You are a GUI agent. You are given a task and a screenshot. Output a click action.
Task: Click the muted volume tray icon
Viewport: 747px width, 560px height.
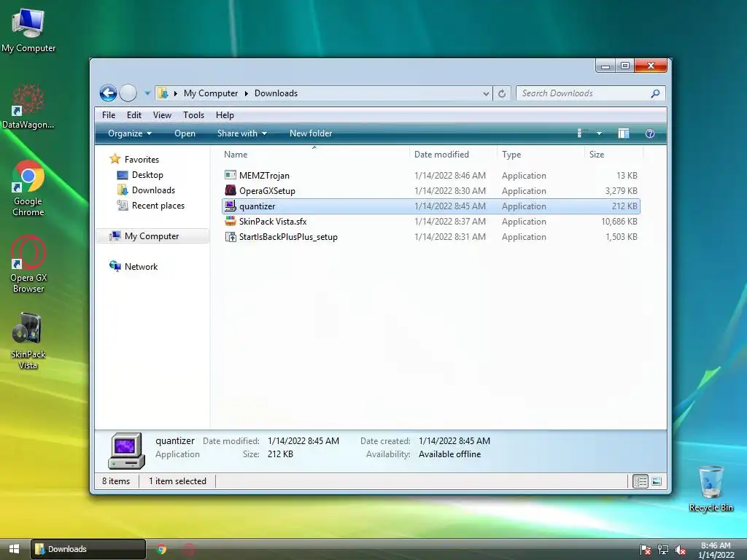pyautogui.click(x=681, y=550)
